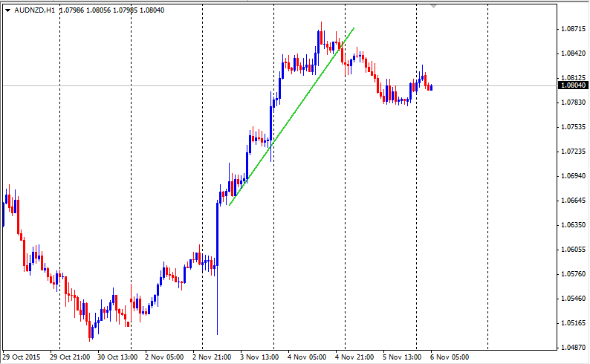Click the 1.05460 price scale label
Viewport: 590px width, 364px height.
(x=573, y=299)
